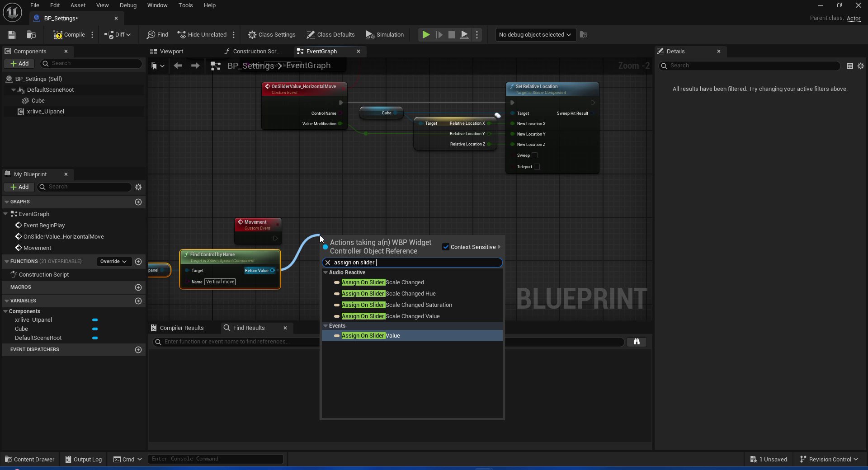Click the eject from player icon
The width and height of the screenshot is (868, 470).
(464, 35)
